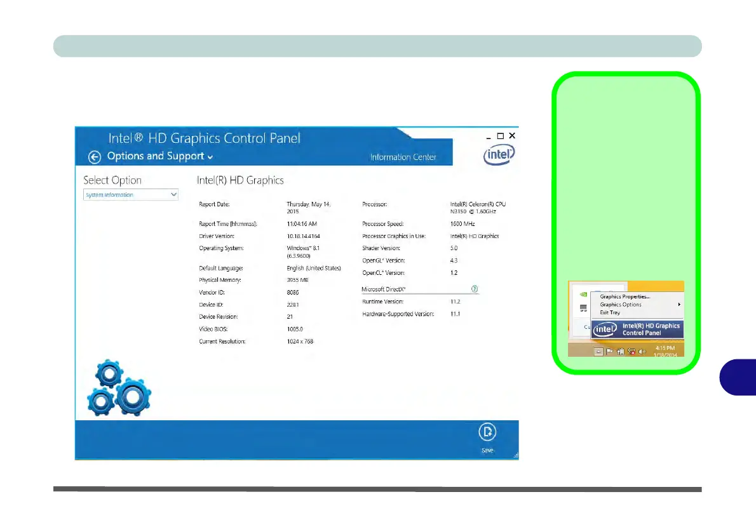Click the gears settings graphic
This screenshot has height=532, width=756.
tap(119, 388)
